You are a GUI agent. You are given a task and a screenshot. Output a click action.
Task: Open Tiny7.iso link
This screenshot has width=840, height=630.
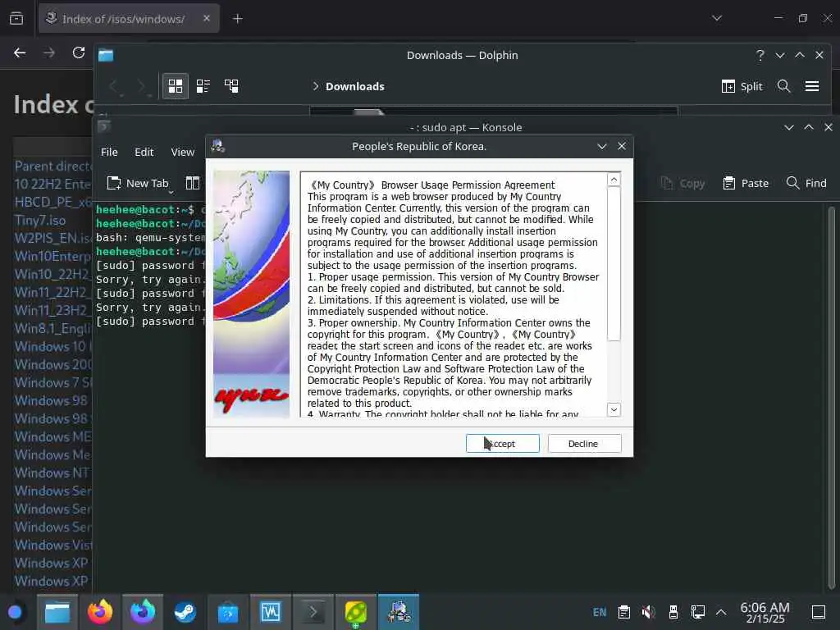click(40, 220)
